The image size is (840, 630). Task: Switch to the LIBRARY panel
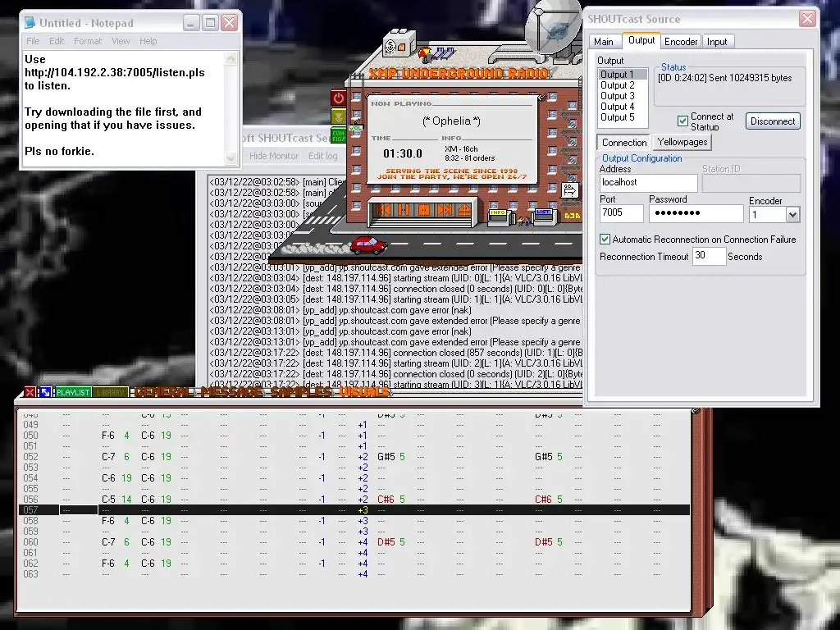[111, 392]
